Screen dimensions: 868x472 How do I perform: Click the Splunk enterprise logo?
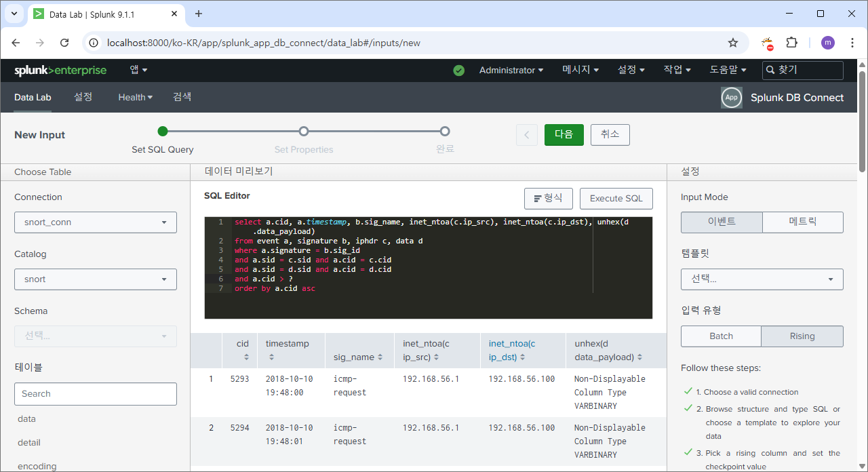[60, 70]
